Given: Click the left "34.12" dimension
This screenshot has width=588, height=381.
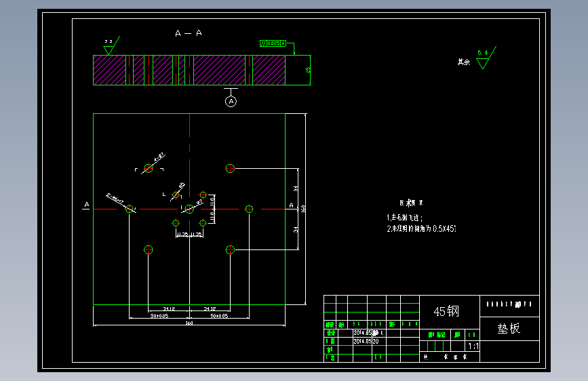Looking at the screenshot, I should tap(169, 308).
